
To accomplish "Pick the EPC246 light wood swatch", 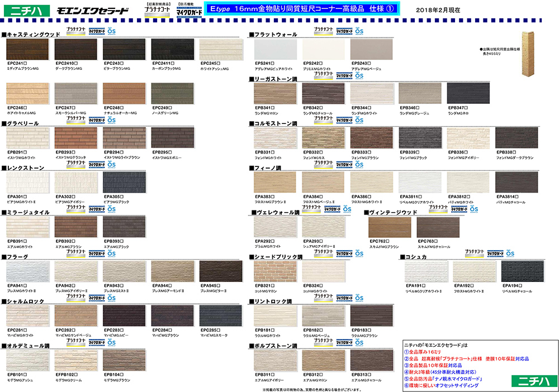I will [x=27, y=94].
